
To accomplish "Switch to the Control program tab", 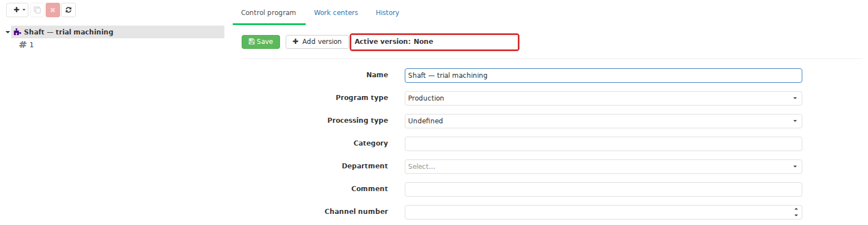I will [x=268, y=12].
